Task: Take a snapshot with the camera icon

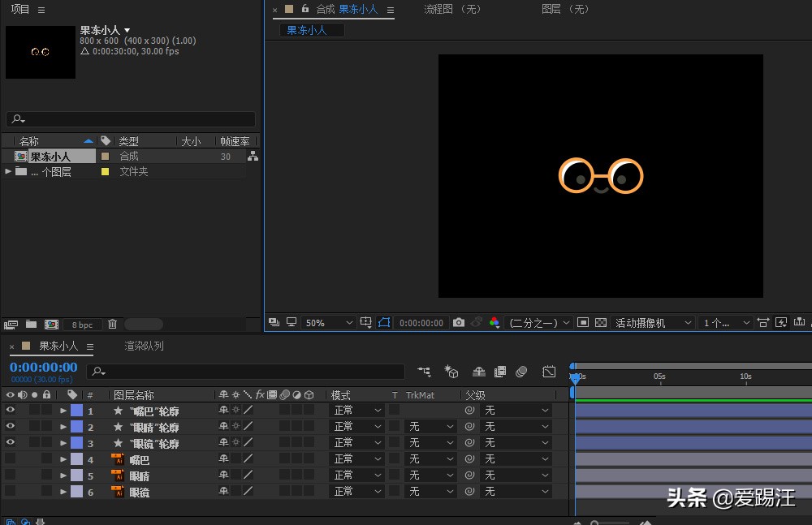Action: pyautogui.click(x=459, y=323)
